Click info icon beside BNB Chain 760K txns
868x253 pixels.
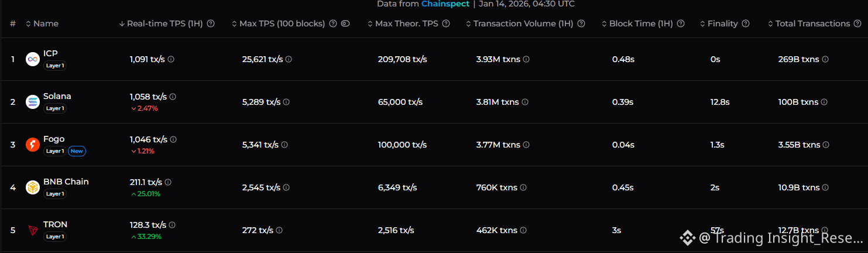[523, 187]
